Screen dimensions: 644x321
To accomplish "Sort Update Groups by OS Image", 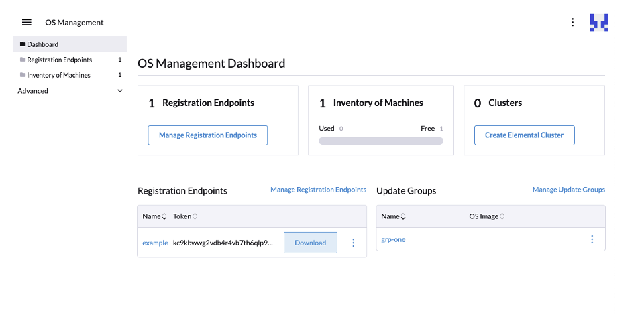I will click(502, 216).
